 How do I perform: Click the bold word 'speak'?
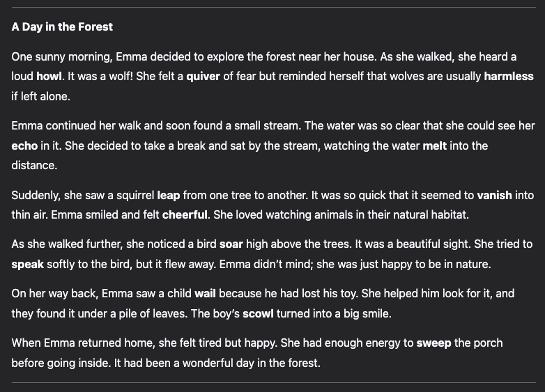pos(27,264)
